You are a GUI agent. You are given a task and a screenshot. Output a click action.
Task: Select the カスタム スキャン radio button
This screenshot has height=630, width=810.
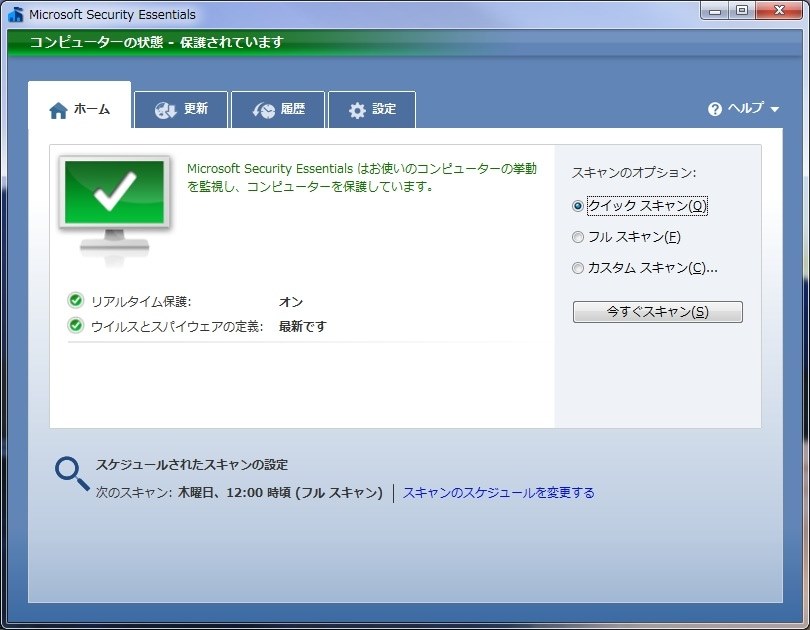(578, 268)
